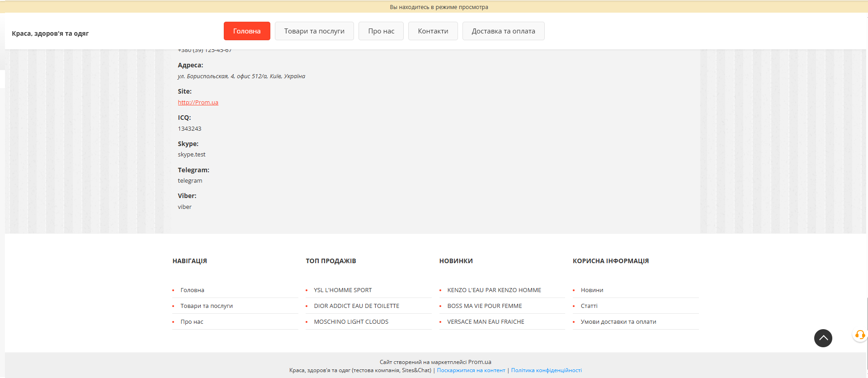Click the site title Краса, здоров'я та одяг

50,33
